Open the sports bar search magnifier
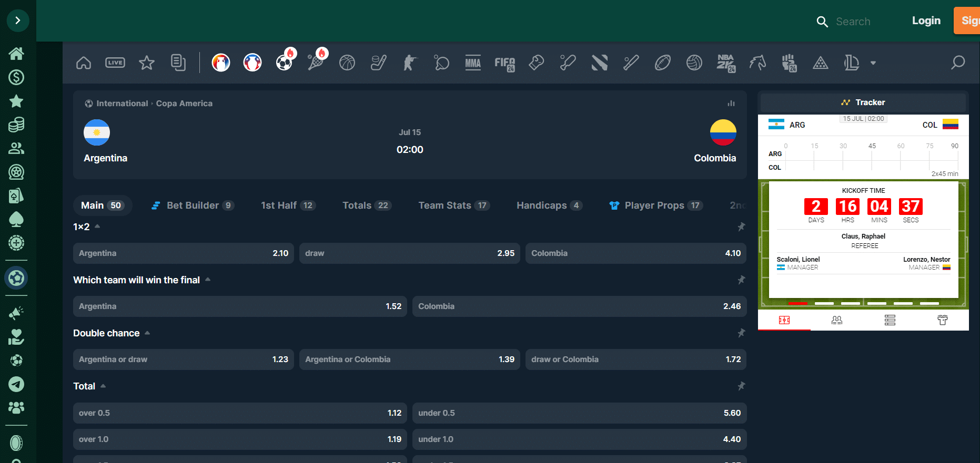Viewport: 980px width, 463px height. pos(958,63)
